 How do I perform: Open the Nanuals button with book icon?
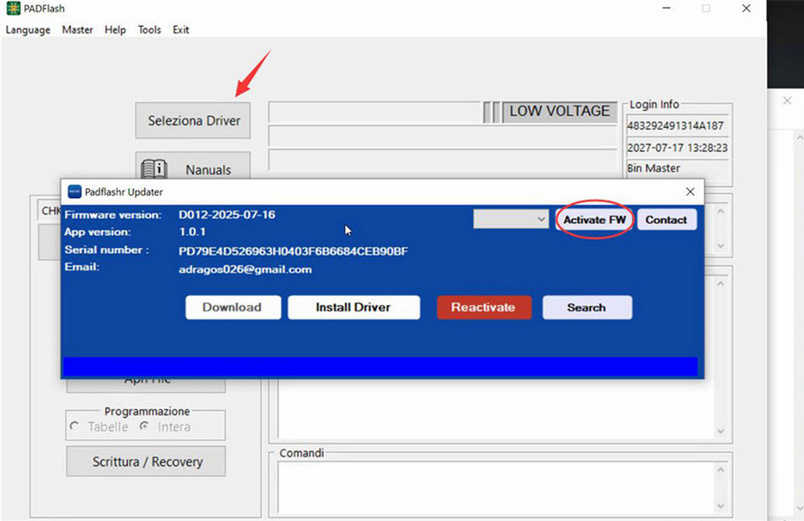pos(193,168)
